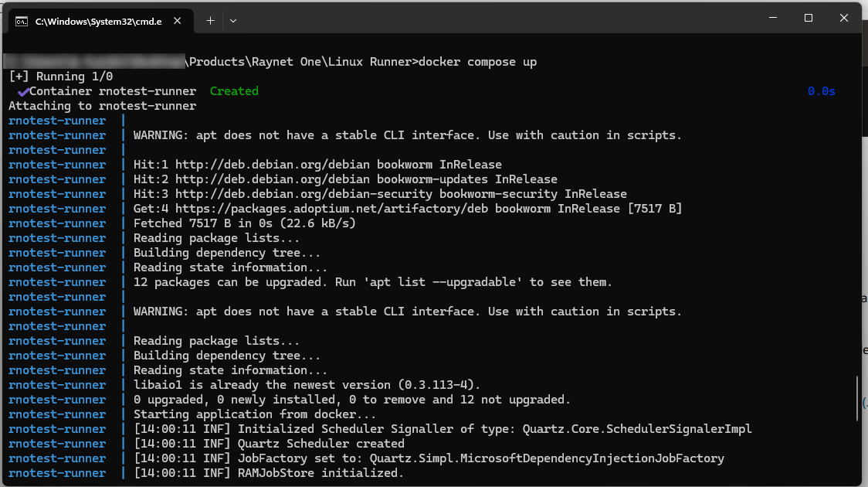Click the 0.0s elapsed time text
Viewport: 868px width, 487px height.
click(x=822, y=91)
